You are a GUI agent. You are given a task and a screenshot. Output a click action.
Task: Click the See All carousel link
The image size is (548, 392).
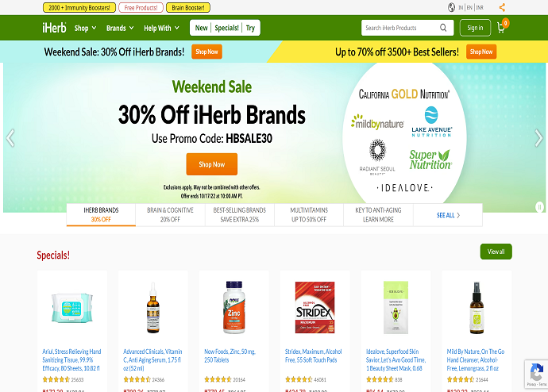[448, 215]
